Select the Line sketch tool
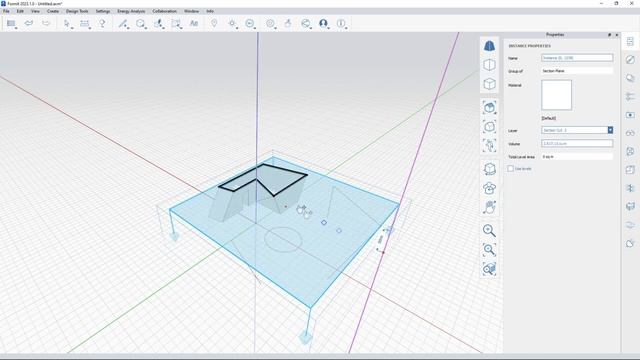Viewport: 640px width, 360px height. [122, 24]
